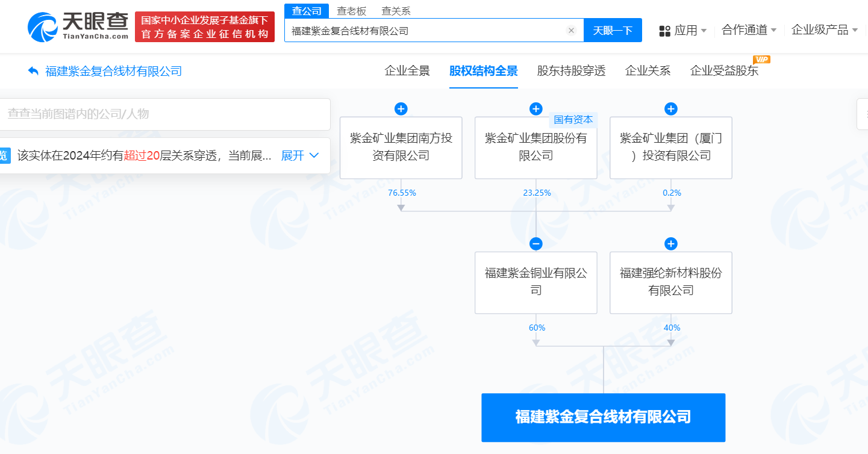Collapse 福建紫金铜业有限公司 using the minus icon
The height and width of the screenshot is (454, 868).
[535, 243]
